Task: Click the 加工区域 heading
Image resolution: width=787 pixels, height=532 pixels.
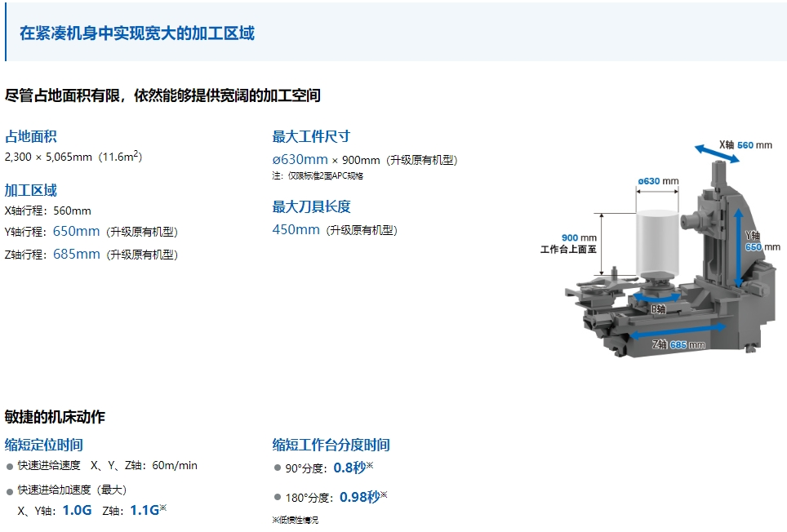Action: tap(31, 190)
